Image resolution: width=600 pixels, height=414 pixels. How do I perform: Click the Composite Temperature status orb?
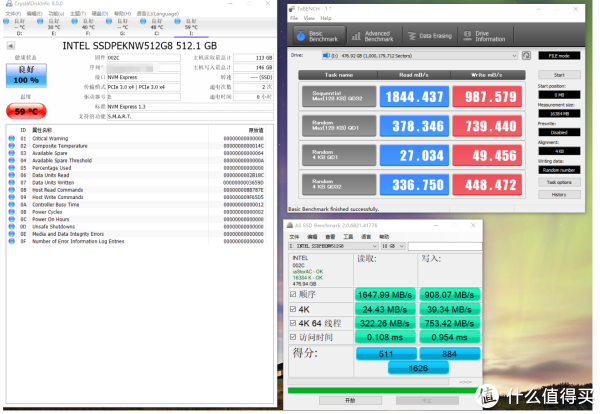(x=11, y=146)
